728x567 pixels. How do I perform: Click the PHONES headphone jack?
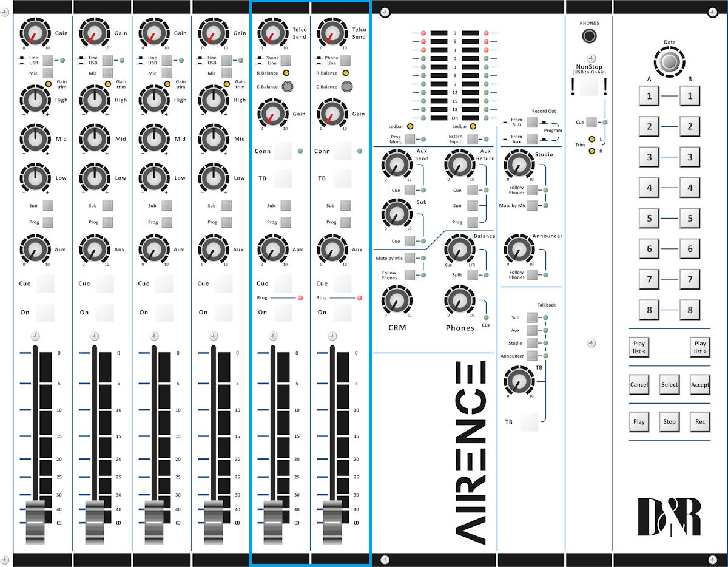pyautogui.click(x=588, y=36)
